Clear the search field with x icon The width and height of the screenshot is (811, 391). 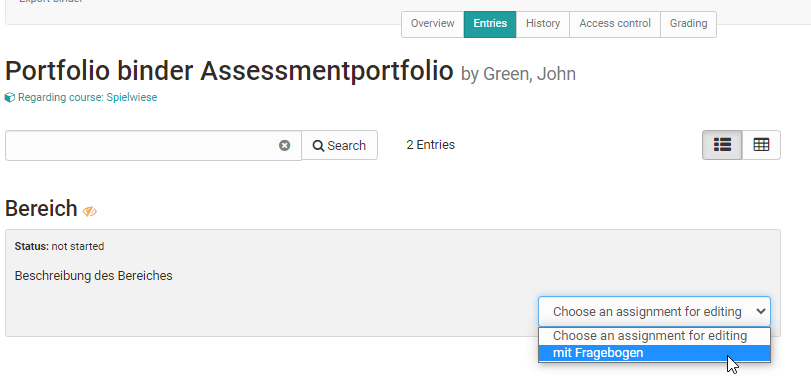pyautogui.click(x=284, y=146)
